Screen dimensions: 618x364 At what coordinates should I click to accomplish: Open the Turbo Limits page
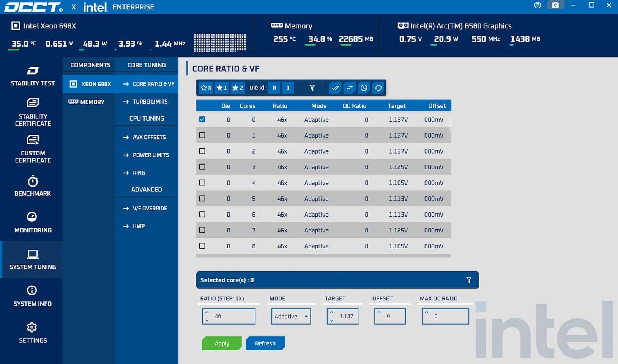tap(150, 102)
